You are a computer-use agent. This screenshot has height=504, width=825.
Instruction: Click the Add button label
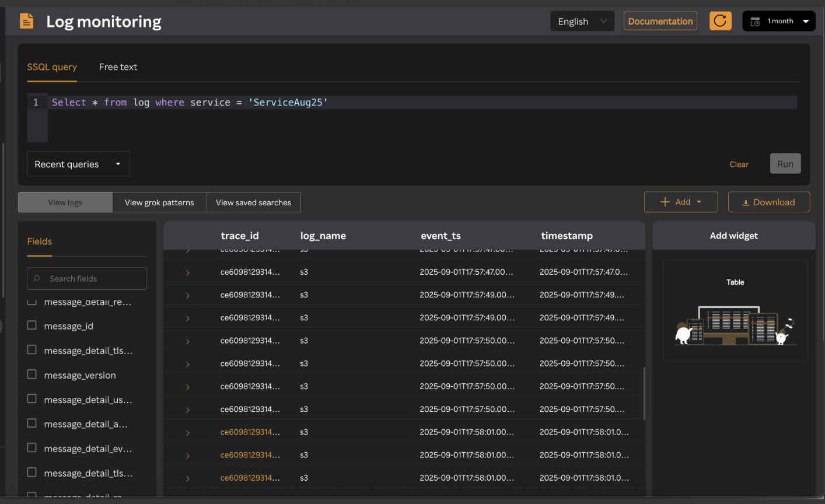[683, 202]
